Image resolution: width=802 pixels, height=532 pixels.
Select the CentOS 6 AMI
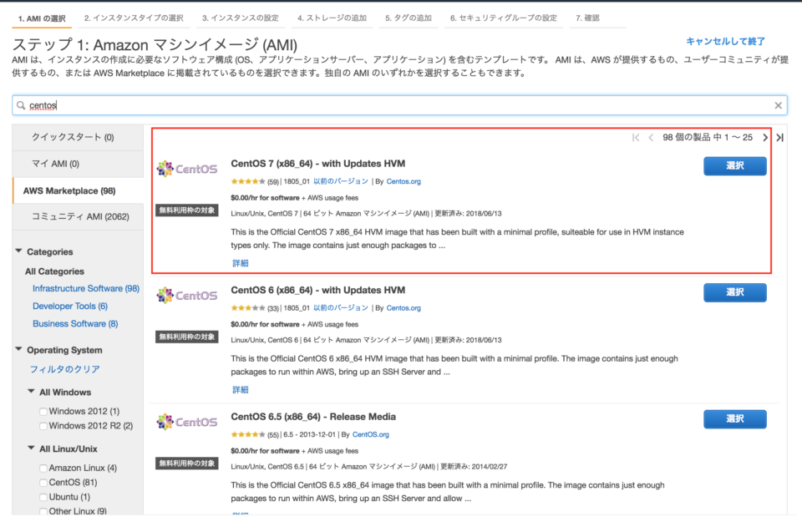tap(735, 292)
